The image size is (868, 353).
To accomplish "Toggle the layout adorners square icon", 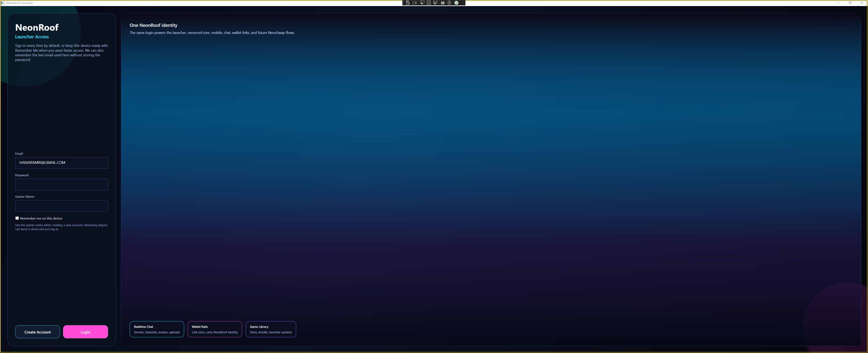I will point(429,3).
